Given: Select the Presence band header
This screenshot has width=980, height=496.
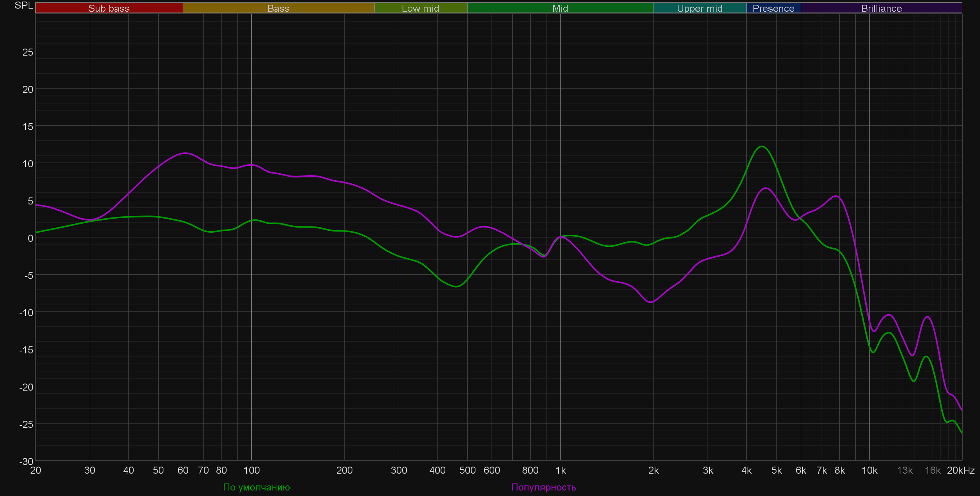Looking at the screenshot, I should tap(773, 8).
